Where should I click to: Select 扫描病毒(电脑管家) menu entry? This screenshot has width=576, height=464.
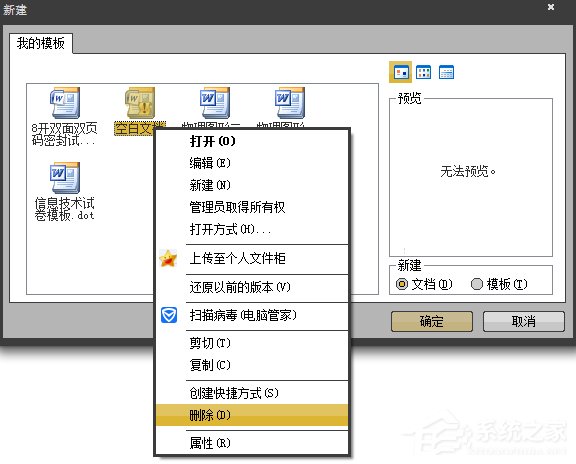[x=252, y=315]
